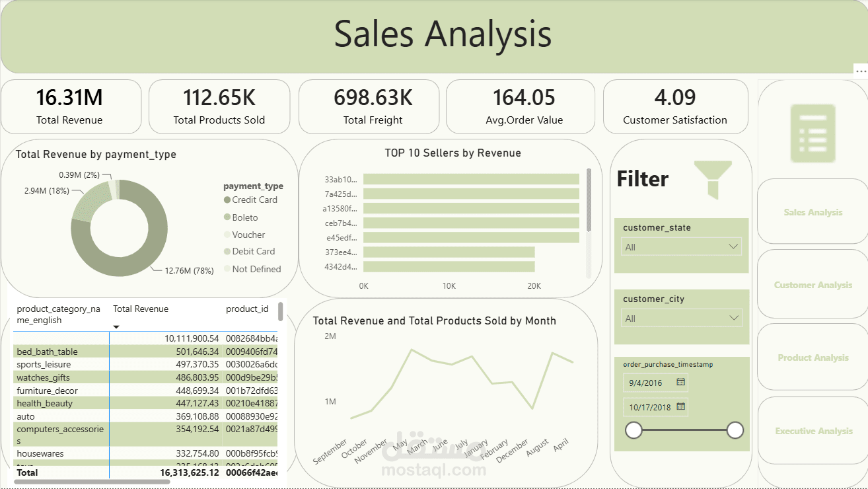Viewport: 868px width, 489px height.
Task: Select the bar for seller ceb7b4...
Action: coord(471,223)
